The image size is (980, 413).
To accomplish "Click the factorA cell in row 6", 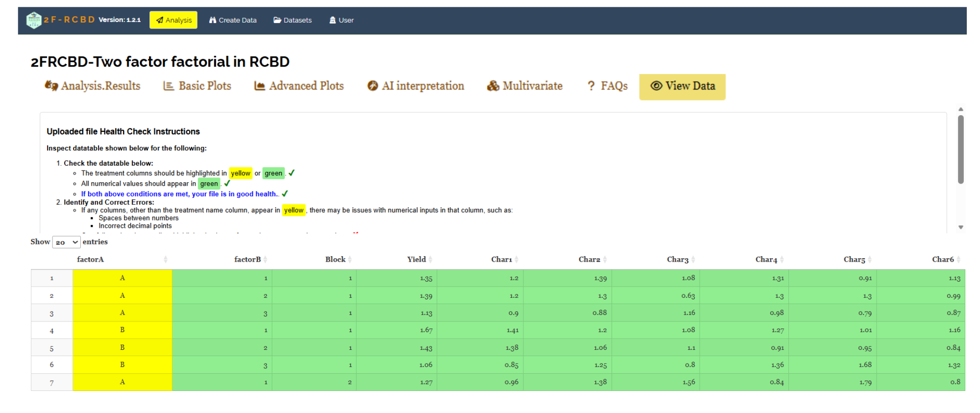I will 122,365.
